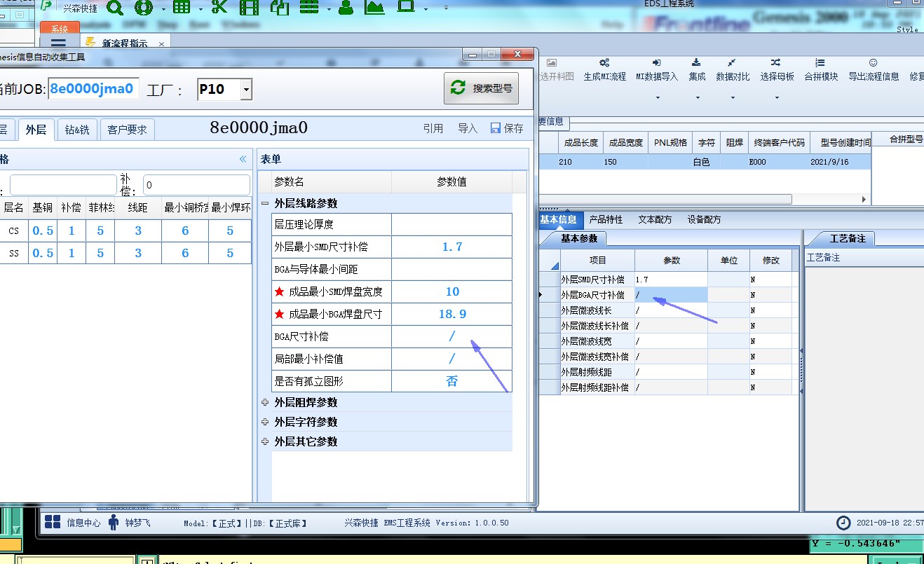The image size is (924, 564).
Task: Click the 选择母板 shuffle icon
Action: pyautogui.click(x=776, y=62)
